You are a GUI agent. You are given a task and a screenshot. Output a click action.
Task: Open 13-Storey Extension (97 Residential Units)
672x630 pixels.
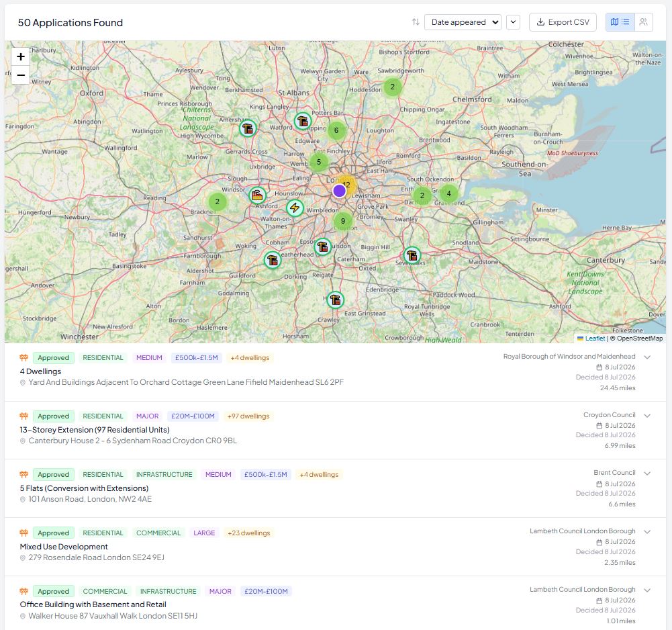pyautogui.click(x=95, y=430)
